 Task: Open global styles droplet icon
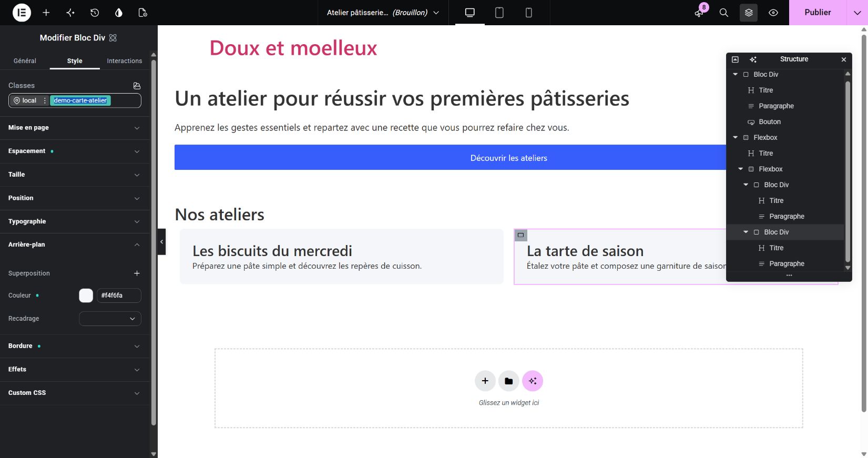click(x=119, y=13)
